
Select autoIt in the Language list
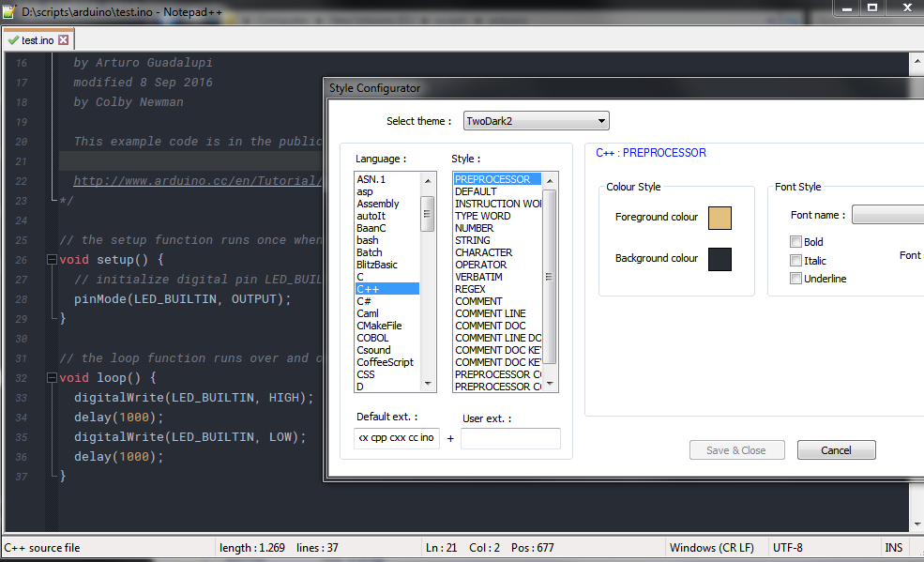coord(371,216)
